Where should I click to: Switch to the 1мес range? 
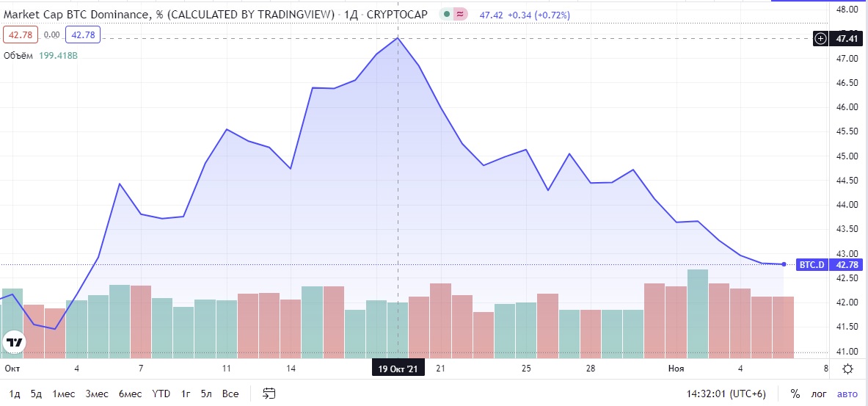click(x=64, y=394)
